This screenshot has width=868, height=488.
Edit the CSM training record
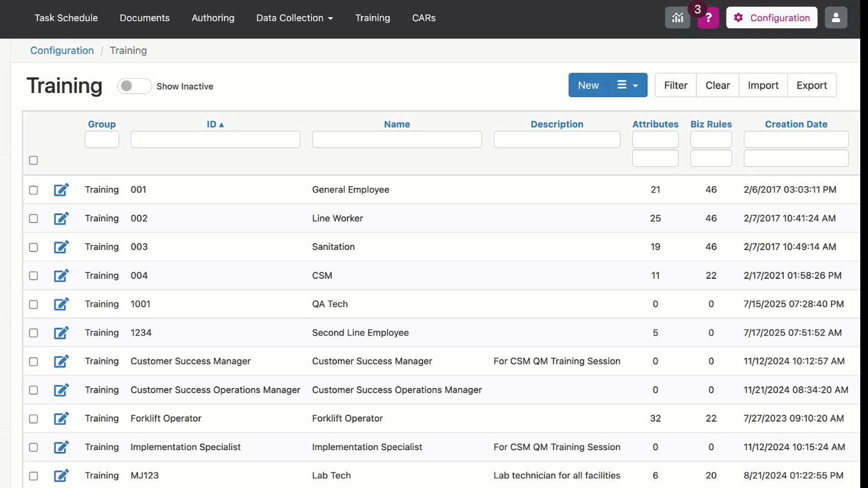tap(61, 275)
